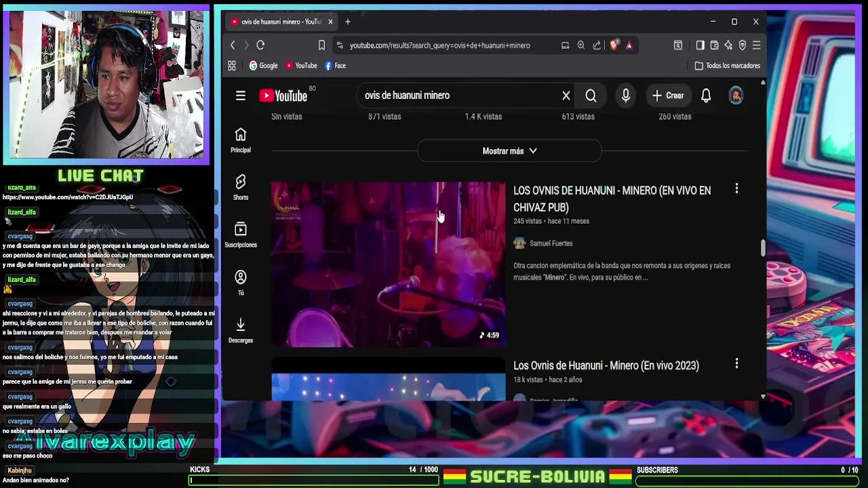The width and height of the screenshot is (868, 488).
Task: Open the browser main menu
Action: coord(757,45)
